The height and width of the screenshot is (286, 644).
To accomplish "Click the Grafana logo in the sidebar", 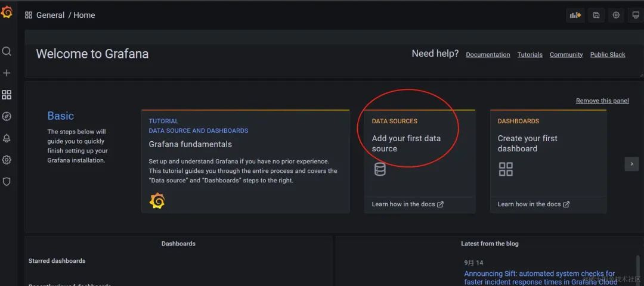I will click(7, 13).
